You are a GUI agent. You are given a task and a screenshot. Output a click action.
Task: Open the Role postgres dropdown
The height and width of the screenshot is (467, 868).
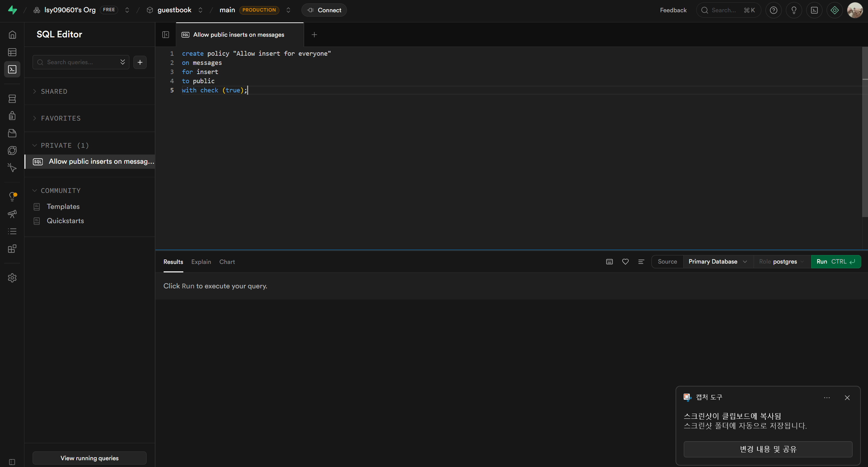(x=782, y=262)
